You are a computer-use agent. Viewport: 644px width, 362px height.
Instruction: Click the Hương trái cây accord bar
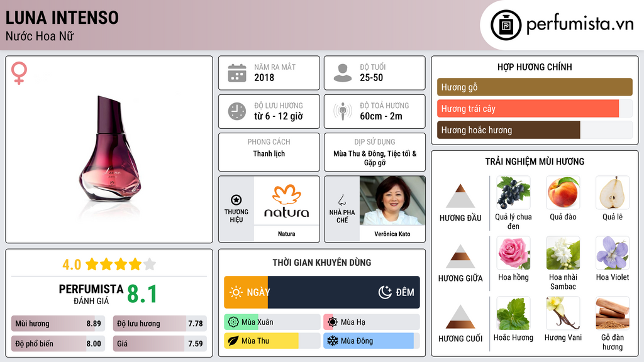click(x=535, y=108)
